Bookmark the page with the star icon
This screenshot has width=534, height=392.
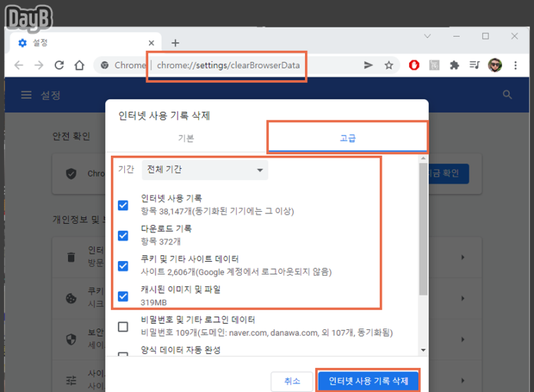point(388,64)
